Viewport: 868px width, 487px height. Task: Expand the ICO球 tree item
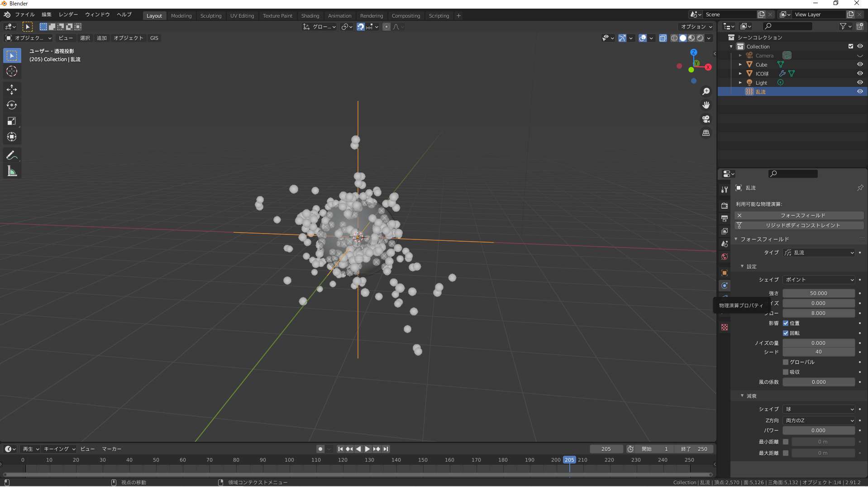click(x=740, y=73)
